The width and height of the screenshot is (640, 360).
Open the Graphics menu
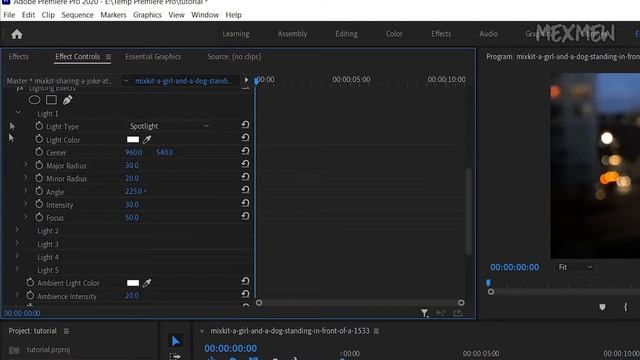tap(147, 15)
